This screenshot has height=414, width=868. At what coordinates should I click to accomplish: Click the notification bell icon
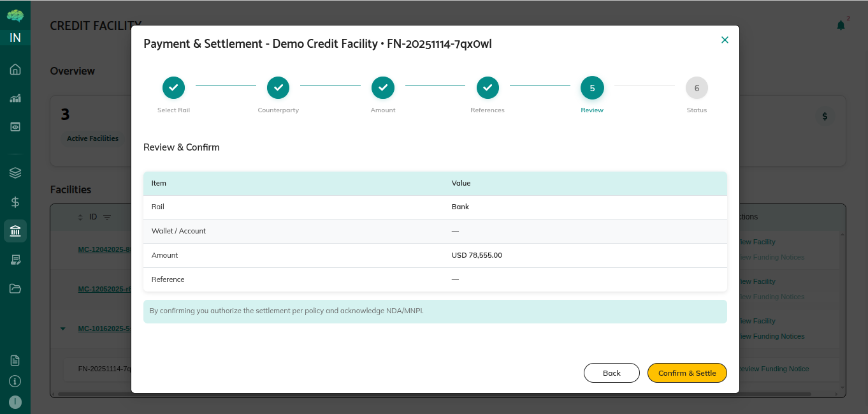pos(841,26)
